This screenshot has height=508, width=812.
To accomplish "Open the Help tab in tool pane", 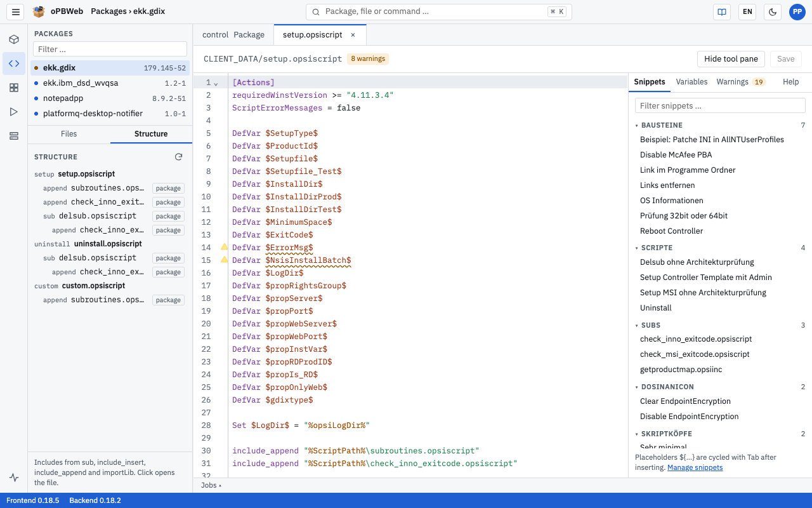I will point(790,82).
